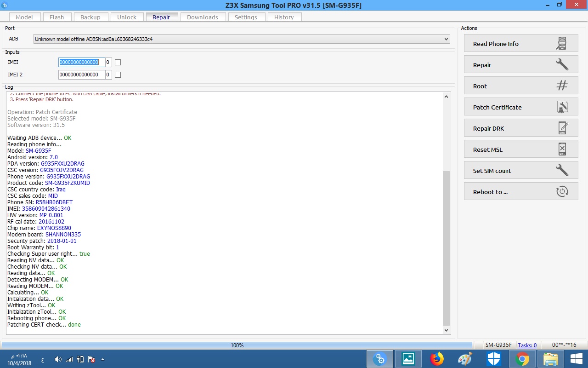Launch Google Chrome from taskbar
Viewport: 588px width, 368px height.
pyautogui.click(x=522, y=359)
